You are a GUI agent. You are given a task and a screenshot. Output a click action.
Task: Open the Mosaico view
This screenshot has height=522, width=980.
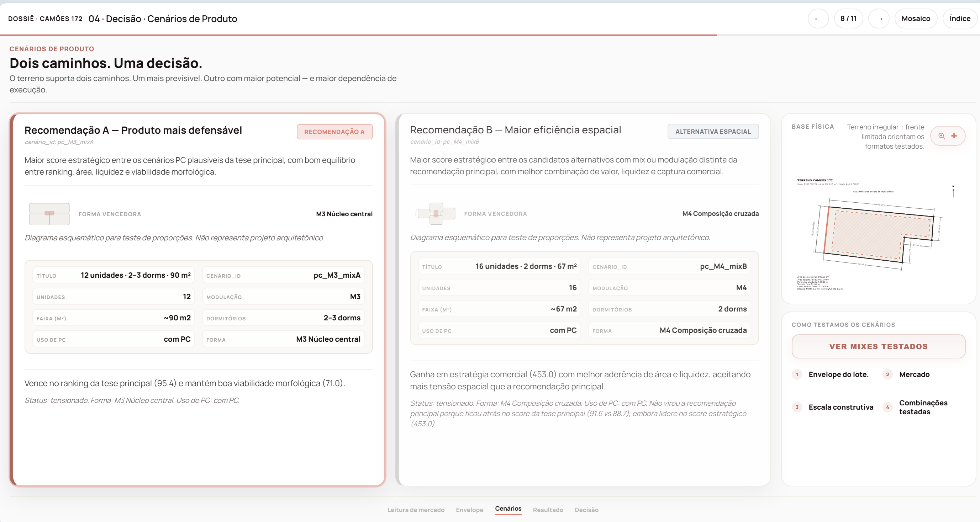tap(916, 18)
